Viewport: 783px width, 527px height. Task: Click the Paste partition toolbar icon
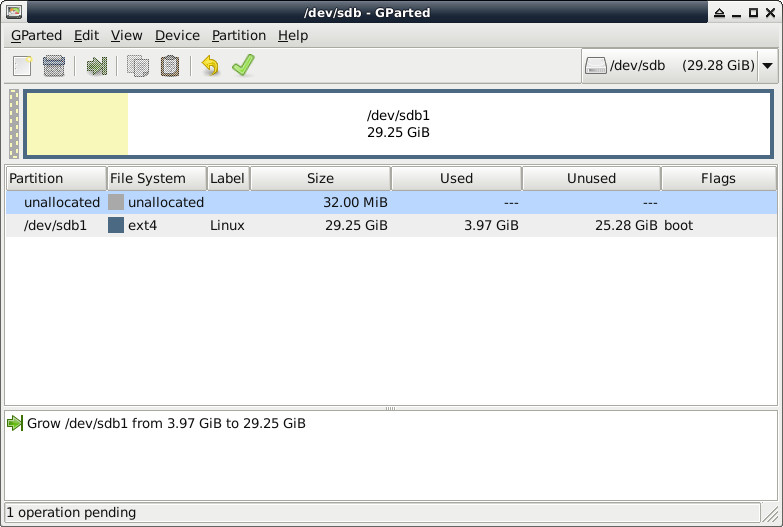170,66
